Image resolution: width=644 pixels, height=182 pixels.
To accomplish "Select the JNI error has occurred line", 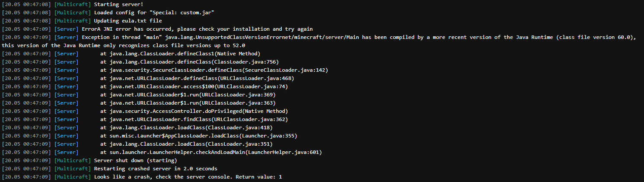I will (x=197, y=29).
